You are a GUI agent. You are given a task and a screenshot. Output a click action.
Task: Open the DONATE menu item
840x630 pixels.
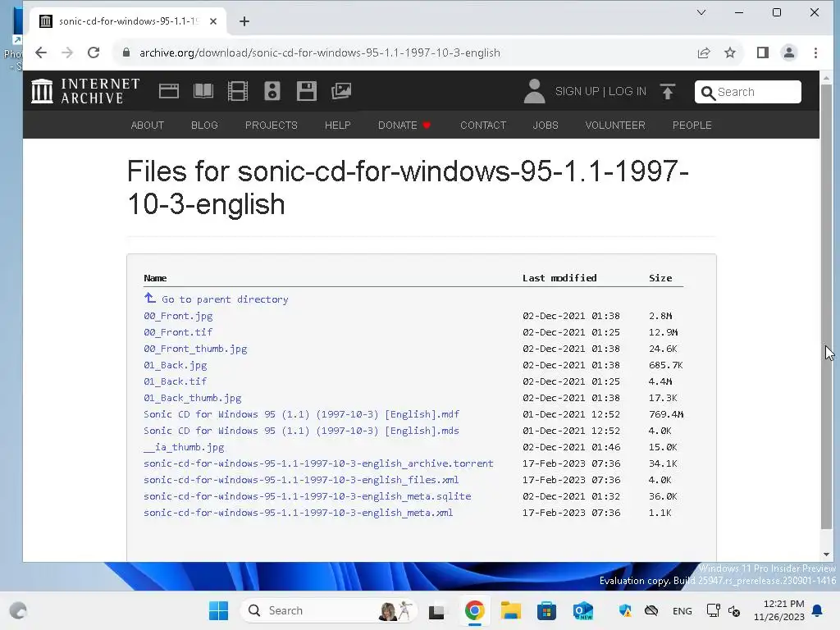[404, 125]
